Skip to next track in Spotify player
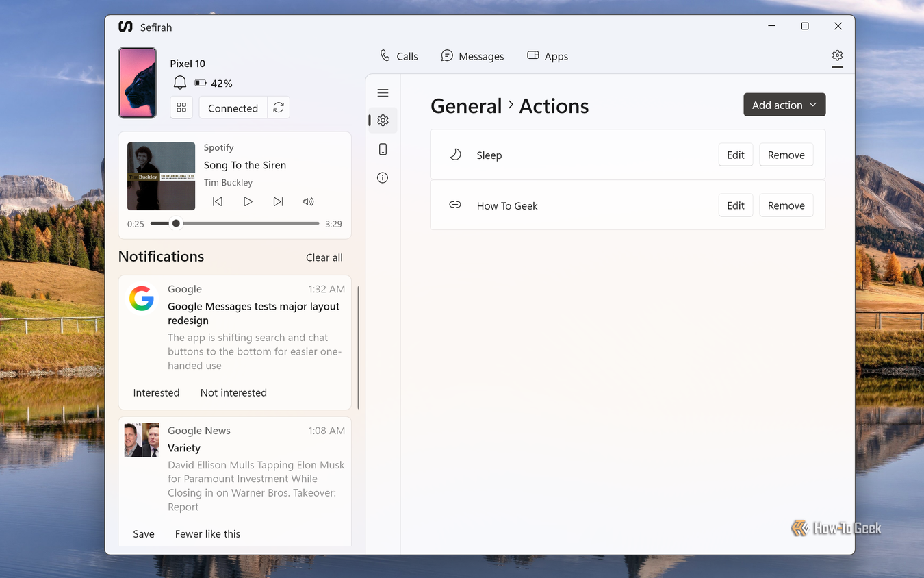 (278, 201)
